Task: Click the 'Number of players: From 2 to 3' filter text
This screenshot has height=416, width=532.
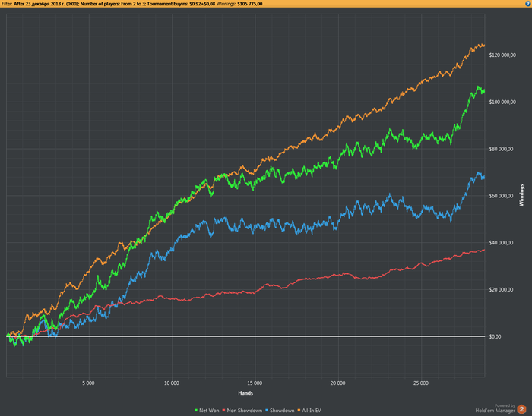Action: coord(112,4)
